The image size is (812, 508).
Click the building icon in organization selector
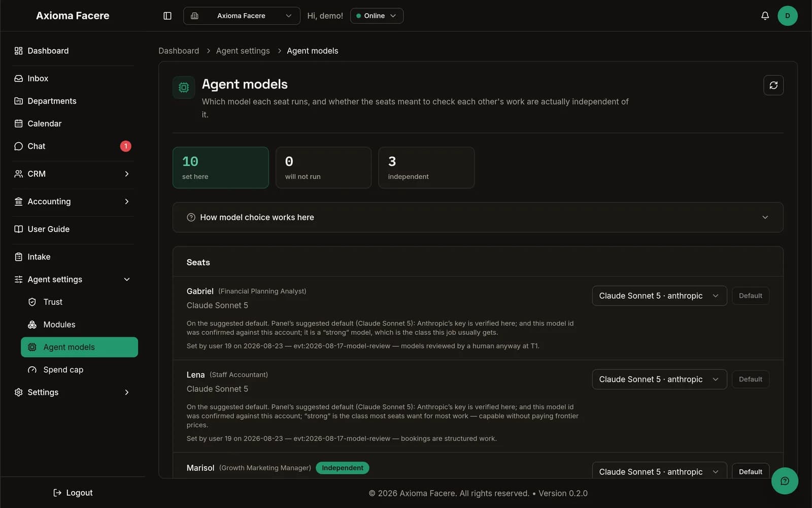coord(194,16)
